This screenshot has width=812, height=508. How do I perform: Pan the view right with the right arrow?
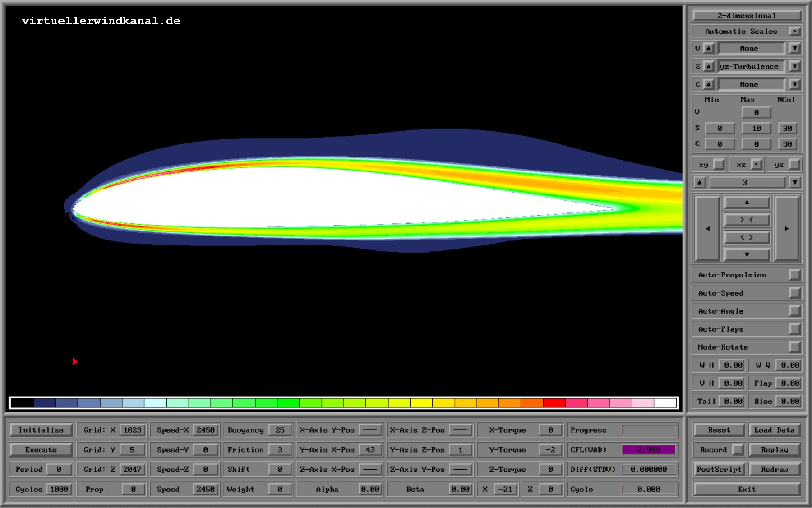pyautogui.click(x=787, y=229)
